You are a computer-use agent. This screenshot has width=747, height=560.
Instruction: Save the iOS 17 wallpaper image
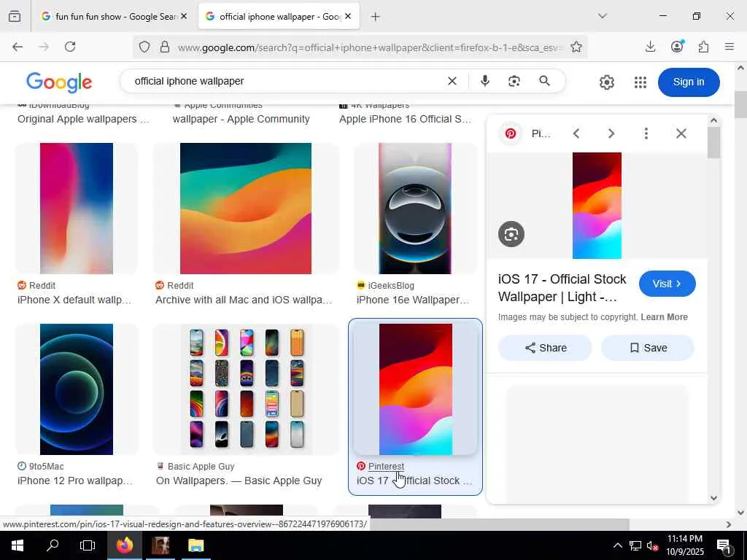coord(648,348)
